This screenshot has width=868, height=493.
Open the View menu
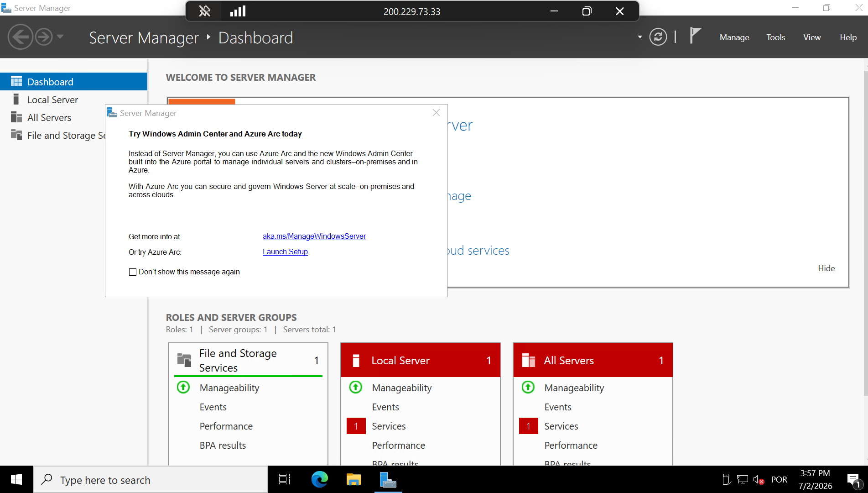pyautogui.click(x=812, y=37)
